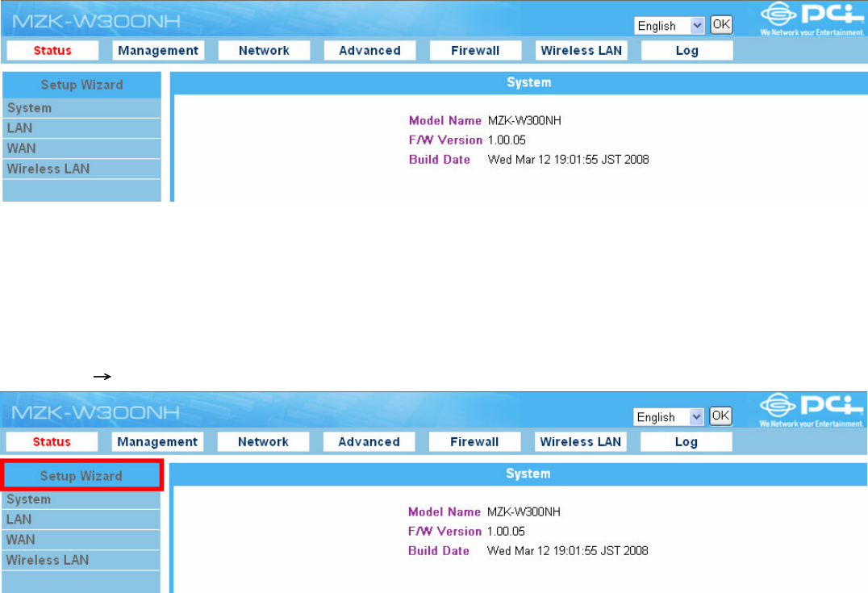868x593 pixels.
Task: Click F/W Version value 1.00.05 in lower page
Action: click(x=506, y=532)
